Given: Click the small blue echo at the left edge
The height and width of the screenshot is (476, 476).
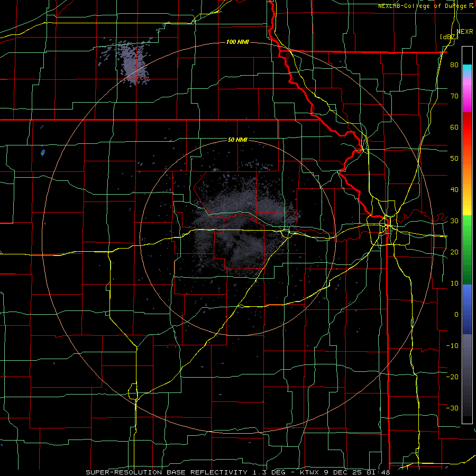Looking at the screenshot, I should [43, 152].
